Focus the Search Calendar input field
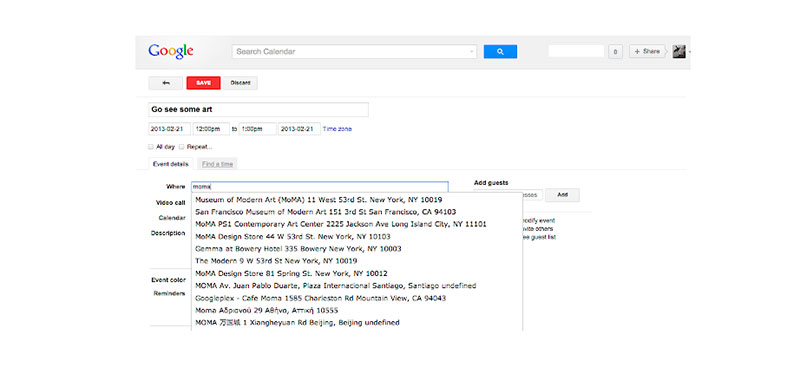The height and width of the screenshot is (368, 800). 354,52
